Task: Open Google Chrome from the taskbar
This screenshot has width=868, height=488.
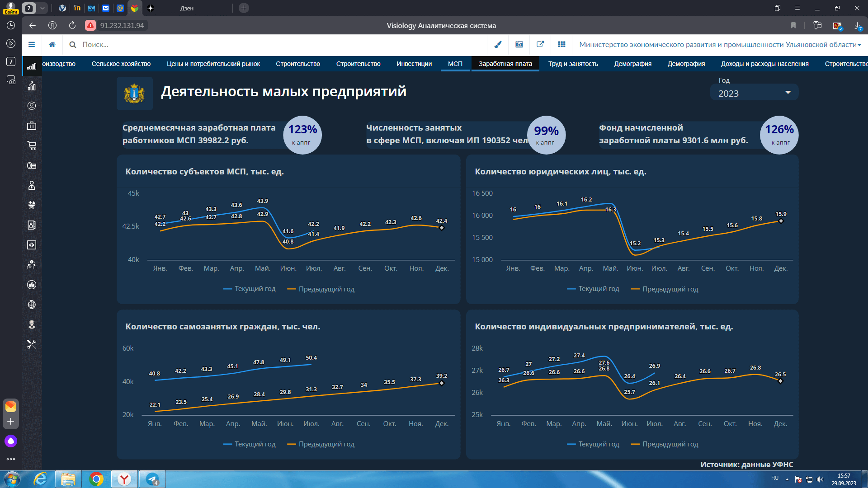Action: (x=96, y=479)
